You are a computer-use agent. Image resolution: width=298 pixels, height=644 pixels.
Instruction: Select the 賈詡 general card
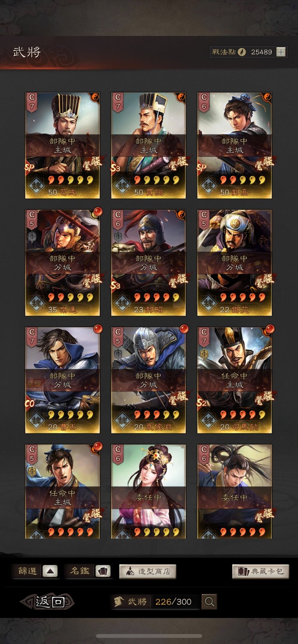coord(149,145)
